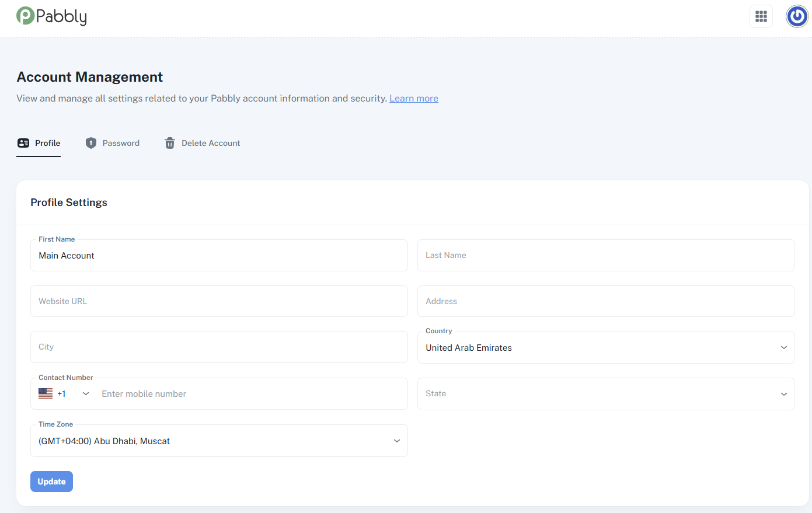
Task: Click into the Last Name field
Action: point(605,256)
